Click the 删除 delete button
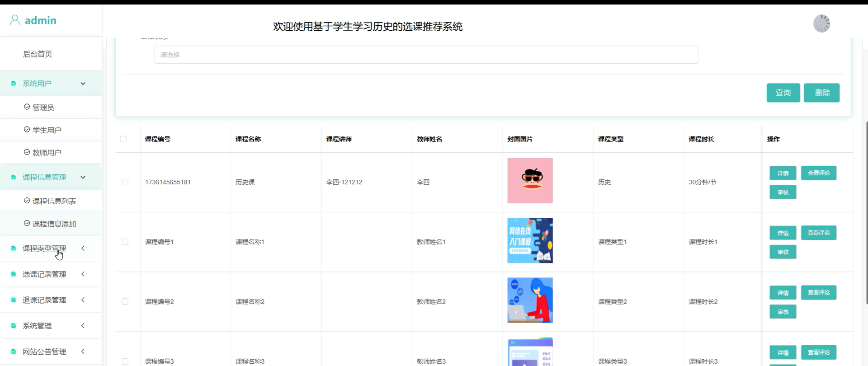The height and width of the screenshot is (366, 868). (821, 93)
